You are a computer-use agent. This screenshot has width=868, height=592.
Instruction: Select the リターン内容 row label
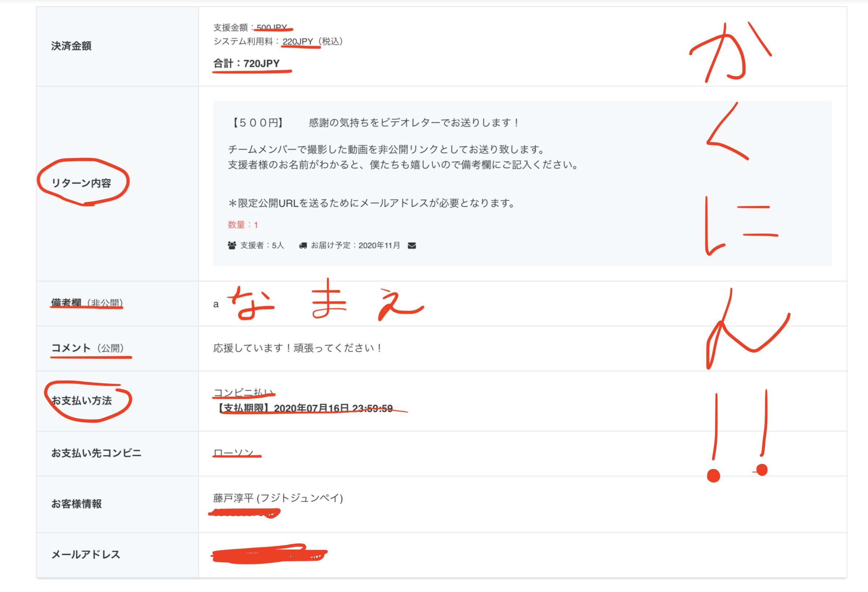82,183
